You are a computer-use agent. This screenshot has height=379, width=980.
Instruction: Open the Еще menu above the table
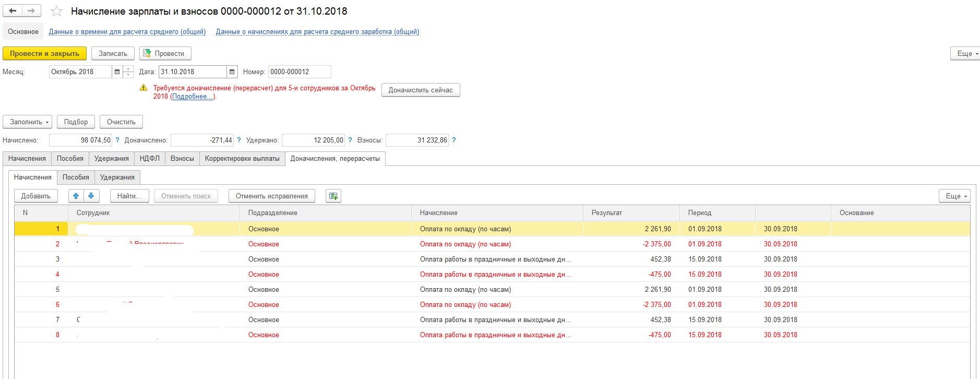click(x=954, y=196)
